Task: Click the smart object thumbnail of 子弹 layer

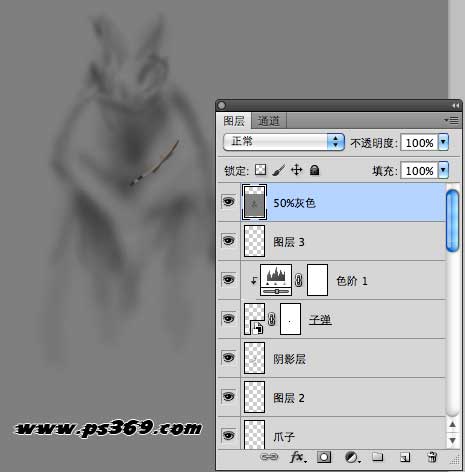Action: (x=255, y=319)
